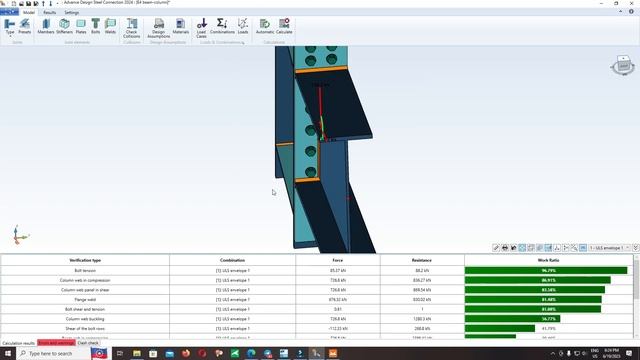Click the Resistance column header
This screenshot has width=640, height=360.
pyautogui.click(x=422, y=260)
